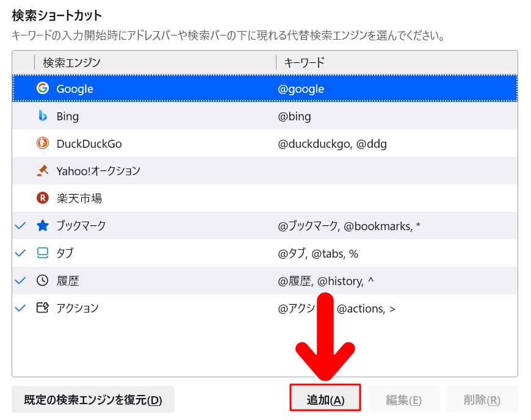
Task: Select the Yahoo!オークション engine name
Action: click(98, 171)
